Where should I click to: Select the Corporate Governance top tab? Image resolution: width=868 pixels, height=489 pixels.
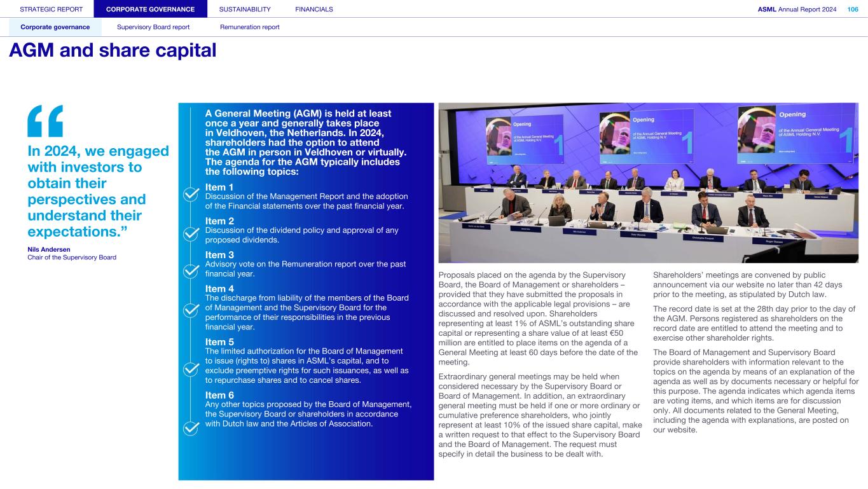[x=150, y=9]
